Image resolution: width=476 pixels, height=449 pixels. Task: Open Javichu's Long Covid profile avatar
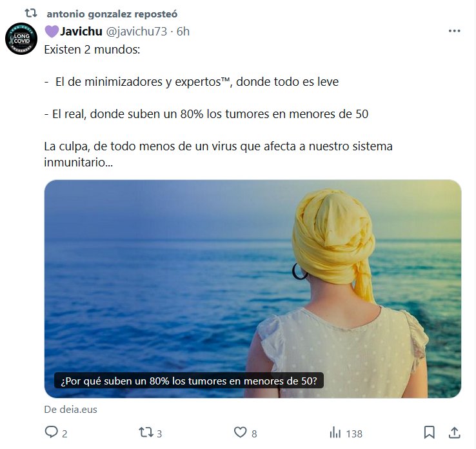point(21,39)
